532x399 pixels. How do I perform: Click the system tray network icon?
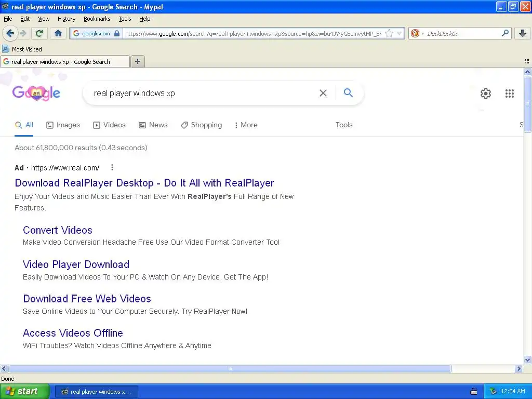click(x=494, y=392)
